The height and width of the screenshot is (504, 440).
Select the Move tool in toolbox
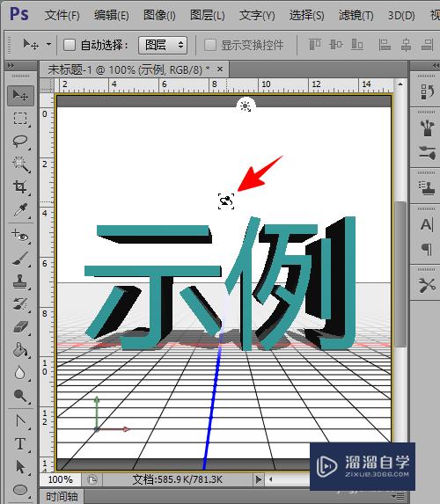tap(20, 96)
